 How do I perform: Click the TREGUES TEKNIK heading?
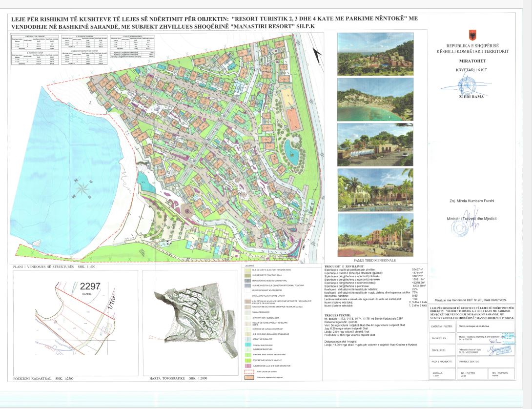point(338,315)
